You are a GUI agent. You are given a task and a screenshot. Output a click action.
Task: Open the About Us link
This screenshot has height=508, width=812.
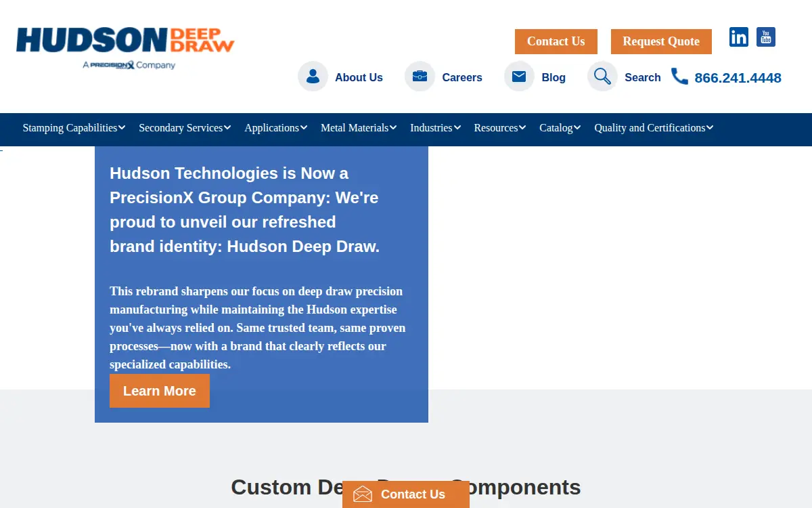point(359,77)
